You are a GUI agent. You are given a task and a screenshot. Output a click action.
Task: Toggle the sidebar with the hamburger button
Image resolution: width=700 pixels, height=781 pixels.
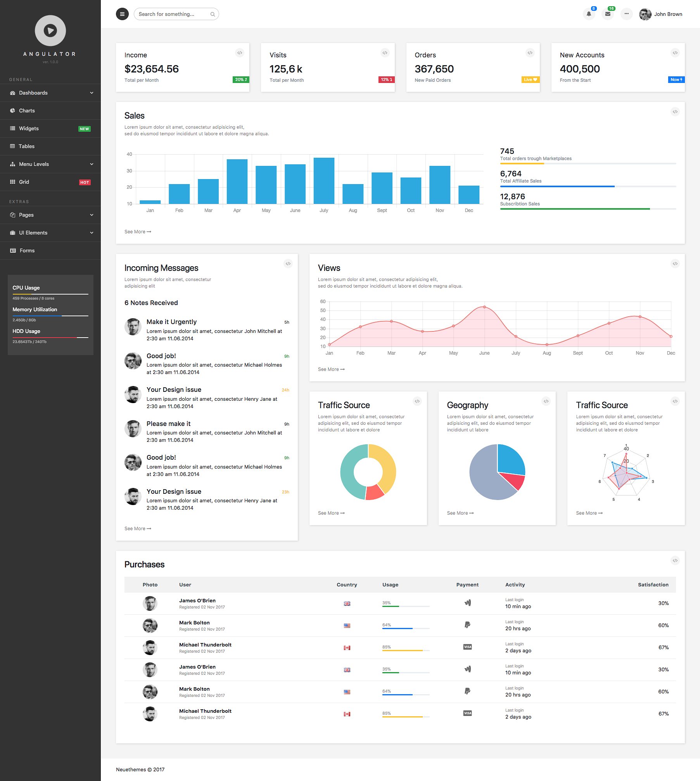(x=122, y=14)
